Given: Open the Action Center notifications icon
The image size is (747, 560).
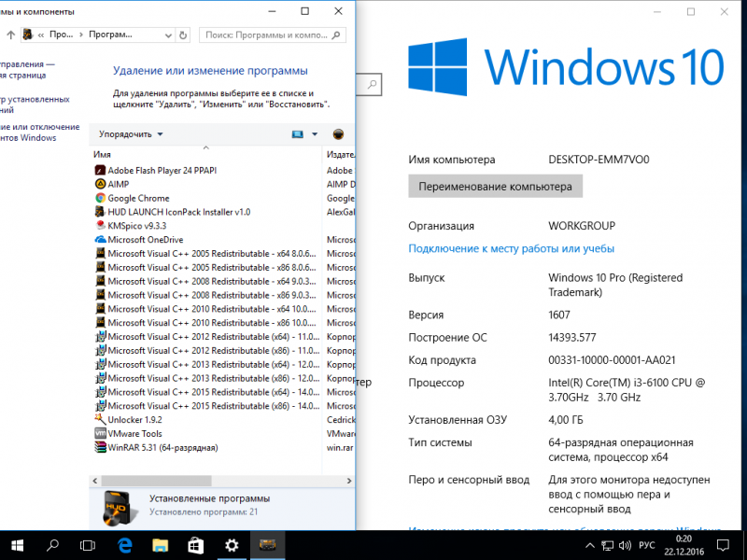Looking at the screenshot, I should click(723, 545).
